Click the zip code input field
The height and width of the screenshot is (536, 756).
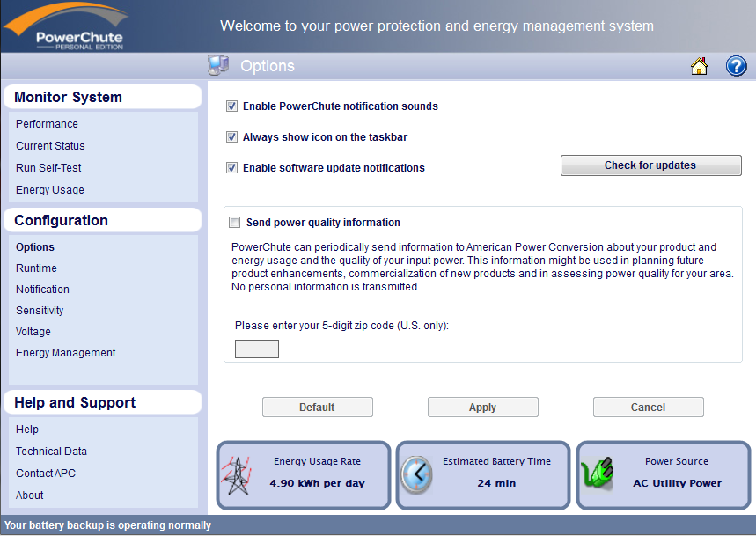pyautogui.click(x=256, y=349)
